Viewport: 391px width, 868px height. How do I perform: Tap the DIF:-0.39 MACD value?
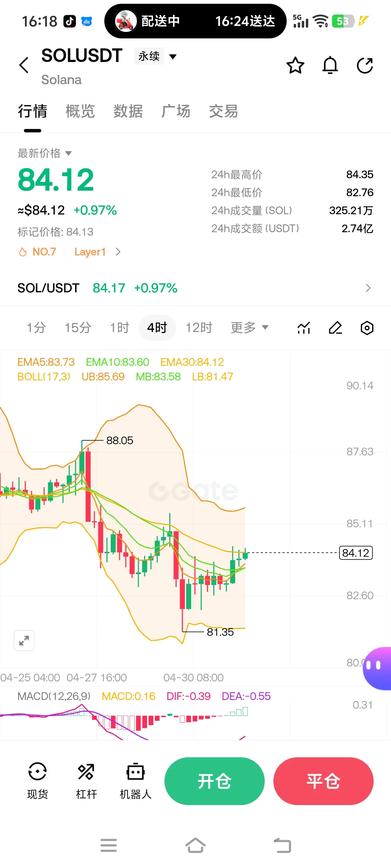pyautogui.click(x=188, y=696)
